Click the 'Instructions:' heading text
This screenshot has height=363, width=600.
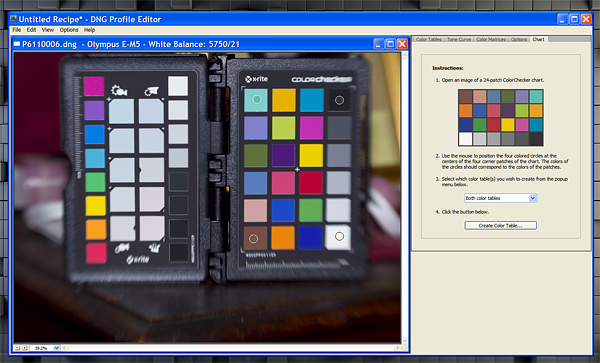click(448, 68)
